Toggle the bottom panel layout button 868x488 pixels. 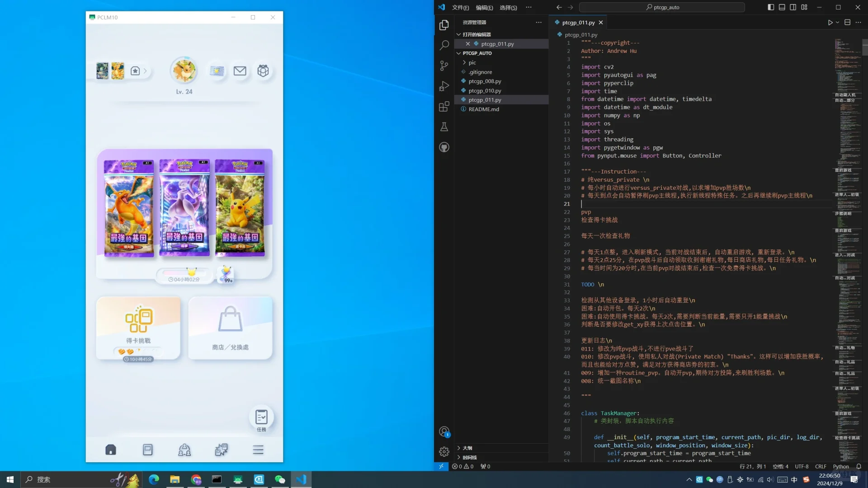pyautogui.click(x=782, y=7)
